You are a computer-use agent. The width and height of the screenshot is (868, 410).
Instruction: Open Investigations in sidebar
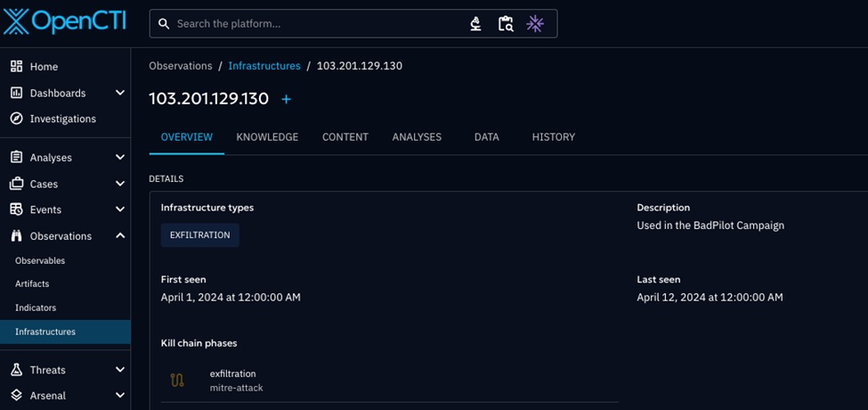coord(65,119)
